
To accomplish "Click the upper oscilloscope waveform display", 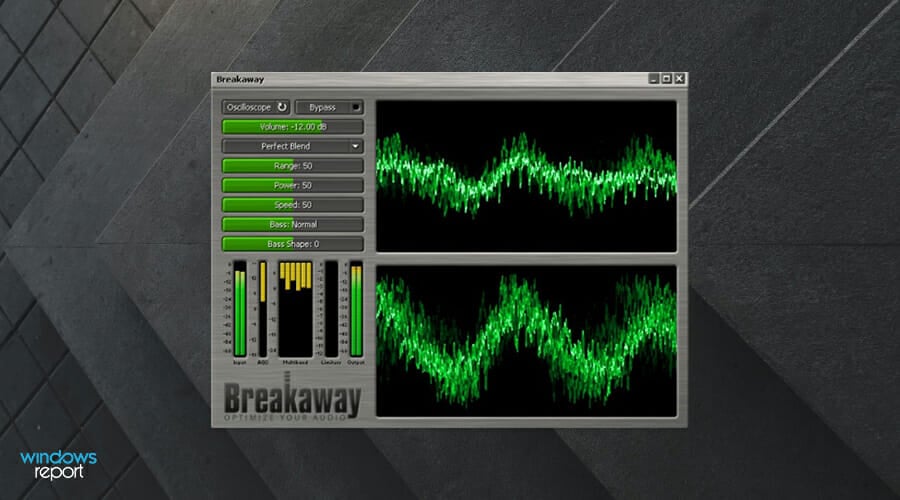I will point(526,176).
